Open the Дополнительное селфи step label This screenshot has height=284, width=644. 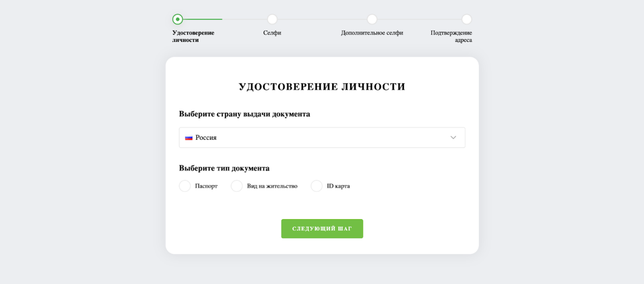[x=372, y=33]
